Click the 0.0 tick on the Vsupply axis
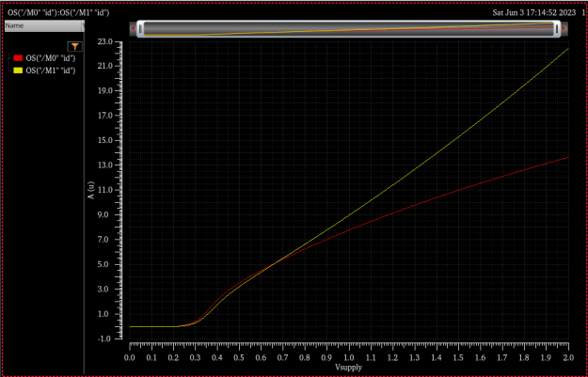The width and height of the screenshot is (588, 377). 129,357
